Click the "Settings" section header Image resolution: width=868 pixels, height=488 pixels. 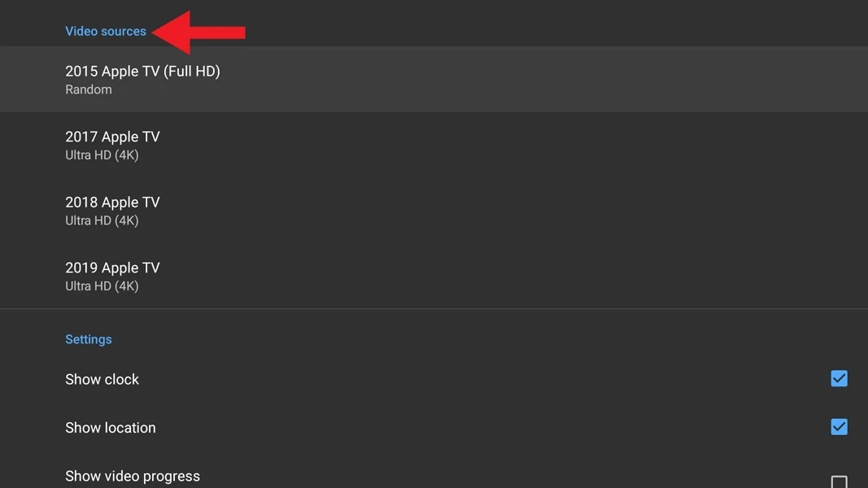(89, 339)
